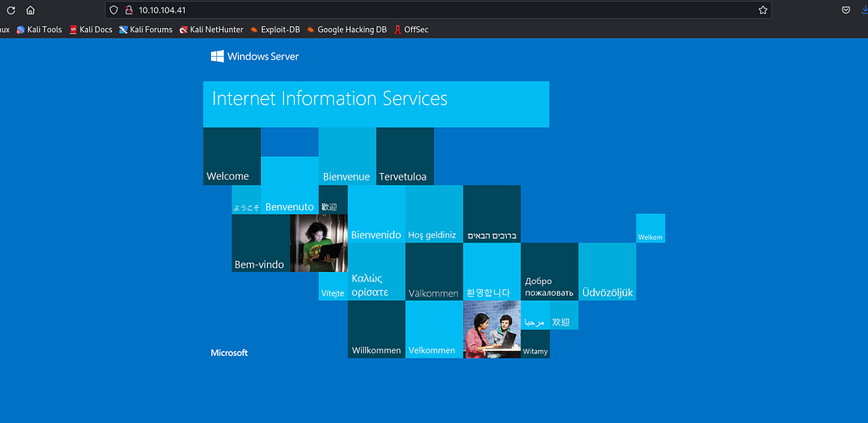
Task: Click the Microsoft logo text
Action: pyautogui.click(x=229, y=353)
